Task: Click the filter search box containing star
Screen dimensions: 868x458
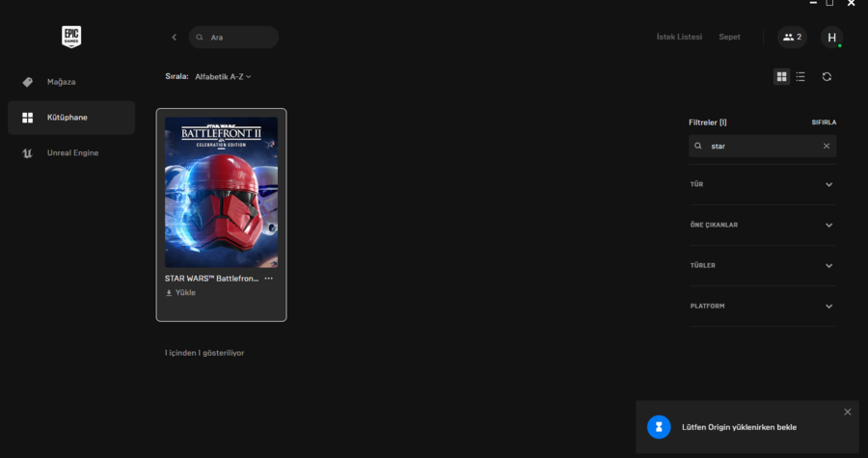Action: 762,146
